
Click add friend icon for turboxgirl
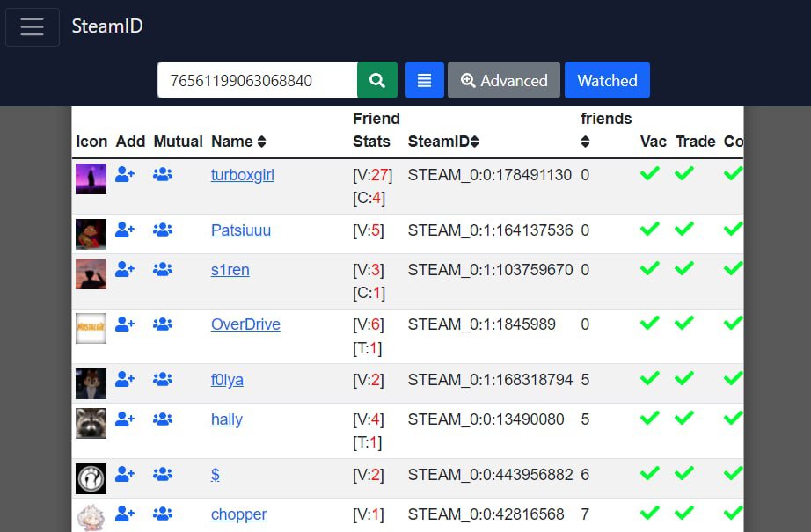pyautogui.click(x=125, y=175)
